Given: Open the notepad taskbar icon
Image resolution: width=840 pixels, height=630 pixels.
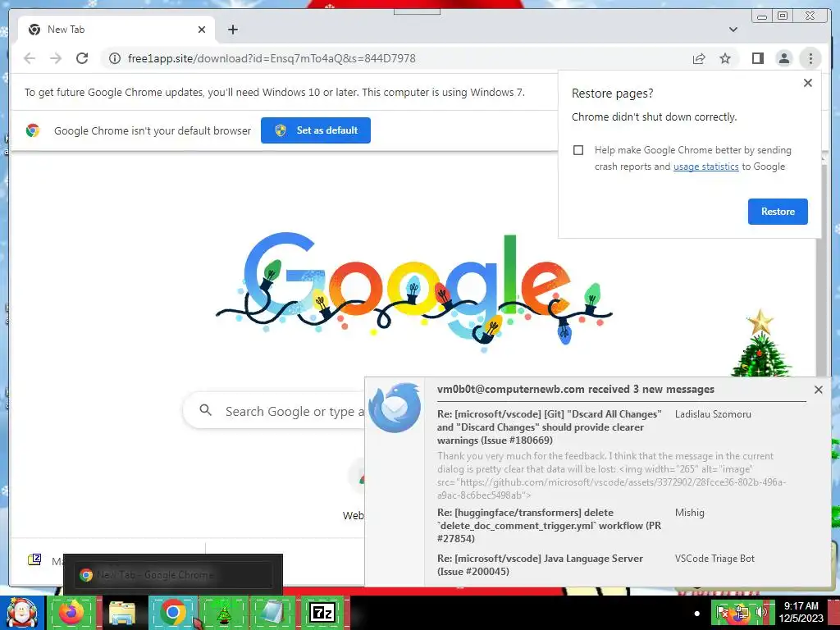Looking at the screenshot, I should [x=272, y=612].
